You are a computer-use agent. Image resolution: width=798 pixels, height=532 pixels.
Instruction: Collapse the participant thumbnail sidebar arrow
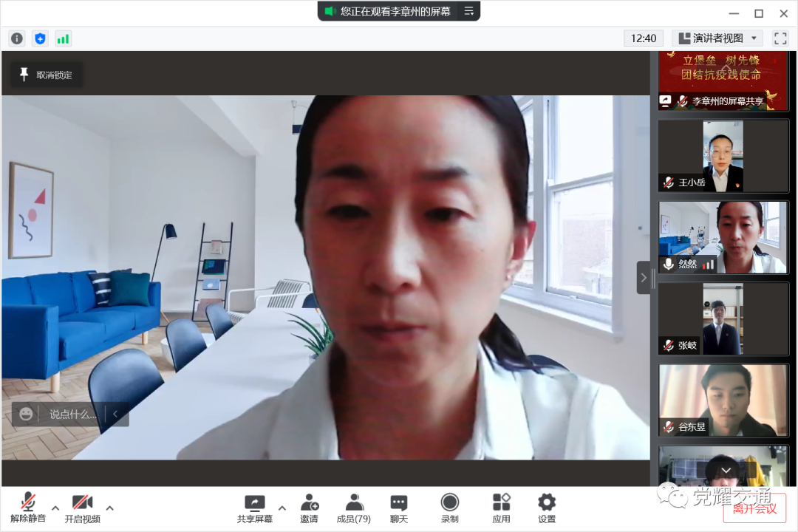click(x=644, y=278)
